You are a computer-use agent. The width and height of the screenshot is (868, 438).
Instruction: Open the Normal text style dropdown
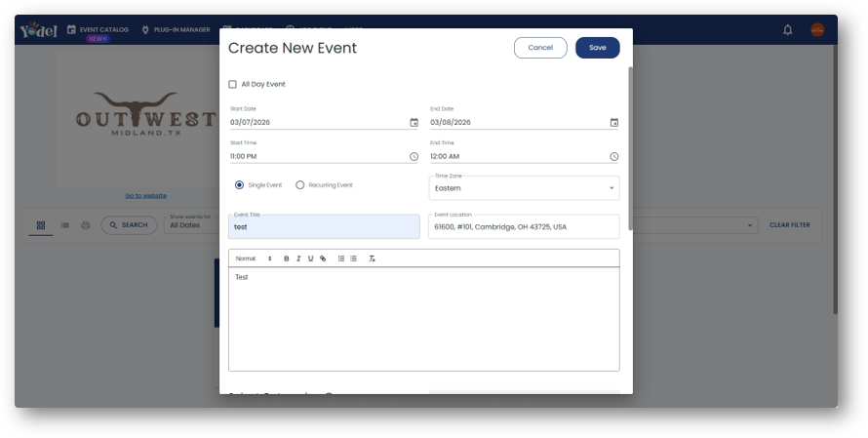(x=254, y=259)
